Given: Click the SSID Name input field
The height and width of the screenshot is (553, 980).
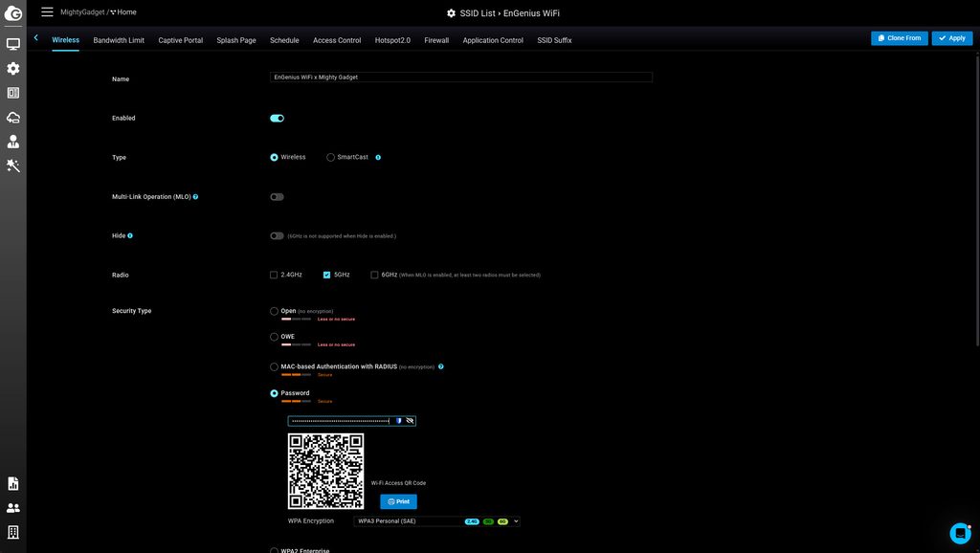Looking at the screenshot, I should point(461,77).
